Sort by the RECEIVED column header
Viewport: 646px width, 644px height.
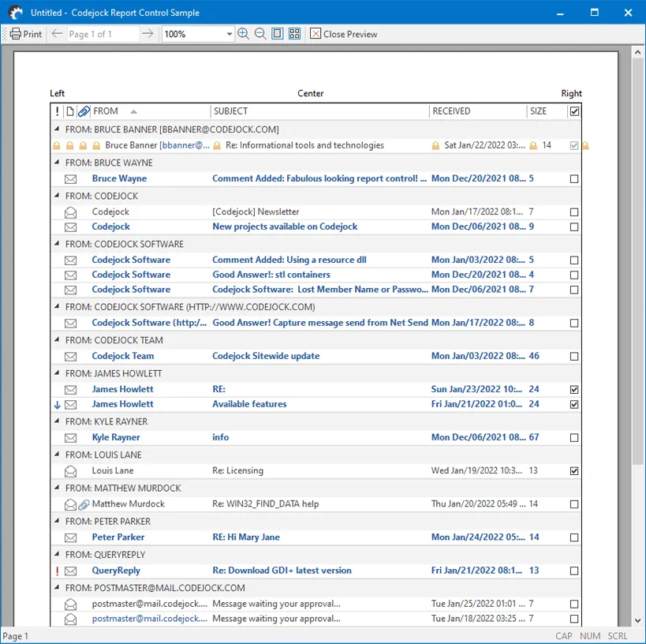point(477,111)
